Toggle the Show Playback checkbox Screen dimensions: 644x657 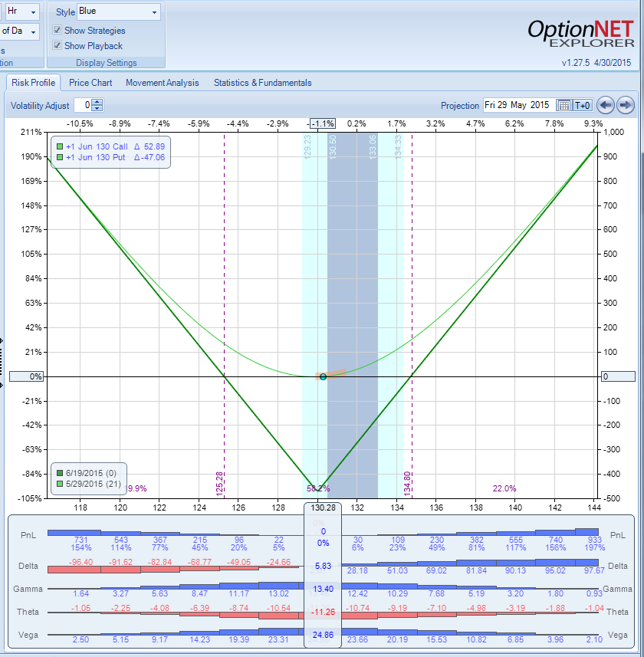(x=58, y=45)
